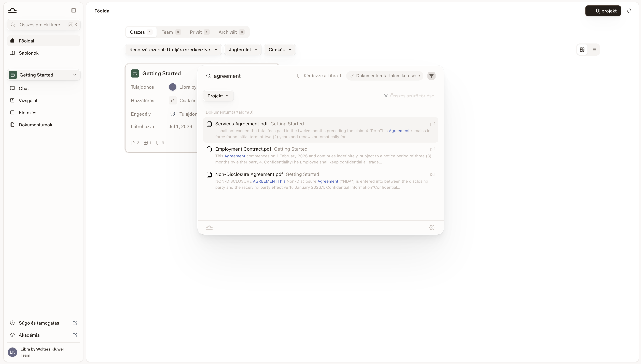Collapse the sidebar panel icon
The width and height of the screenshot is (641, 364).
[x=74, y=10]
